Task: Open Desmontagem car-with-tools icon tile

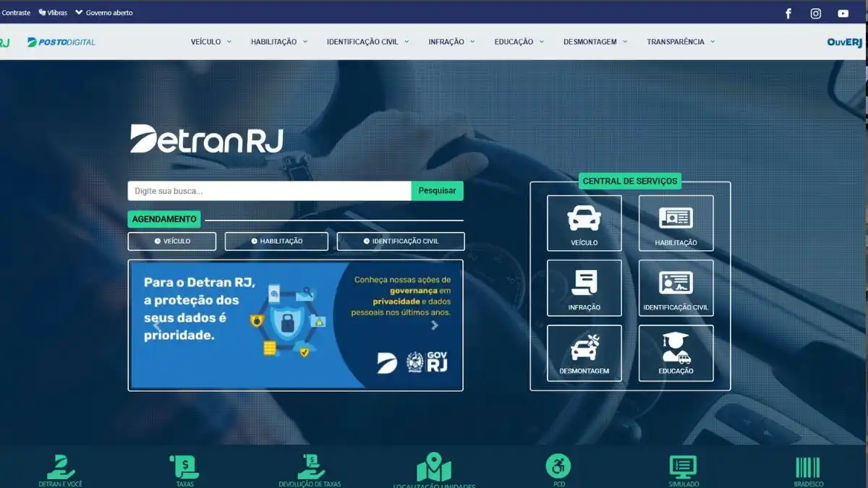Action: pyautogui.click(x=584, y=353)
